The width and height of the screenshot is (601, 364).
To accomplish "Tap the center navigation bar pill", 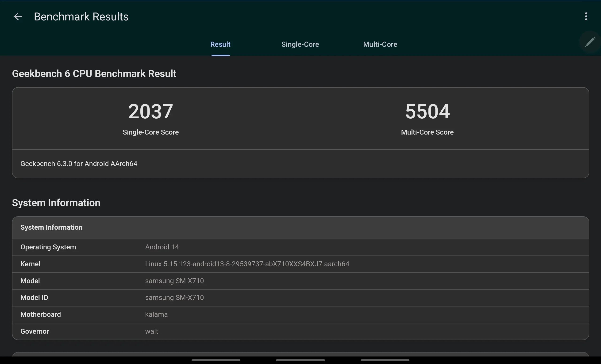I will click(300, 360).
